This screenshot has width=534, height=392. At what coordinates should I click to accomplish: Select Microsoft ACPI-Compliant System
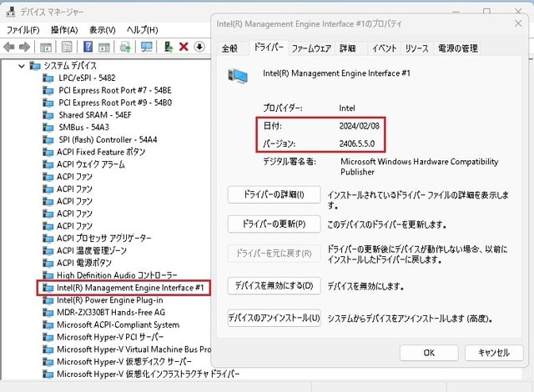coord(118,324)
